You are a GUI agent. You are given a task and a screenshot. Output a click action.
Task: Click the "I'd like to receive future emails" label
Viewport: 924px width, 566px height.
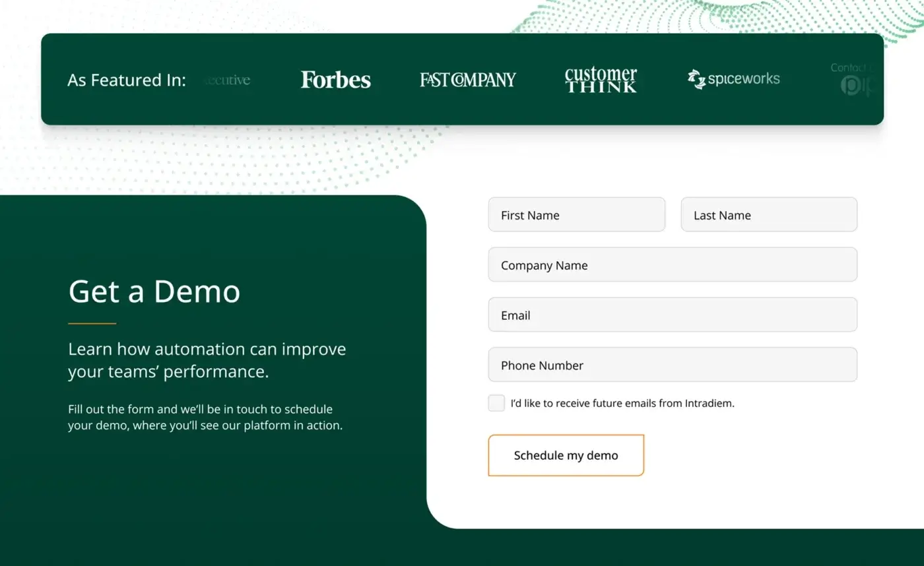tap(622, 403)
